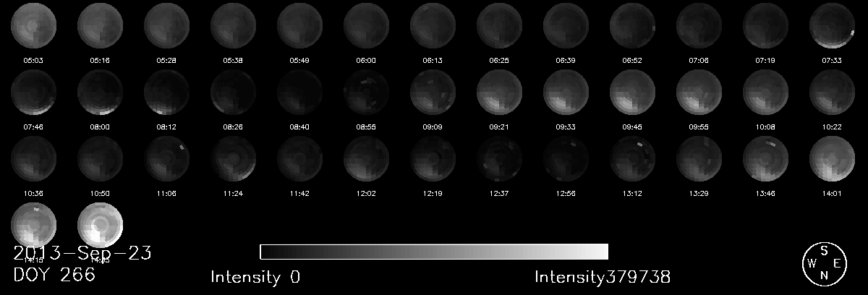This screenshot has height=295, width=868.
Task: Select the polar image above 05:49
Action: [x=300, y=25]
